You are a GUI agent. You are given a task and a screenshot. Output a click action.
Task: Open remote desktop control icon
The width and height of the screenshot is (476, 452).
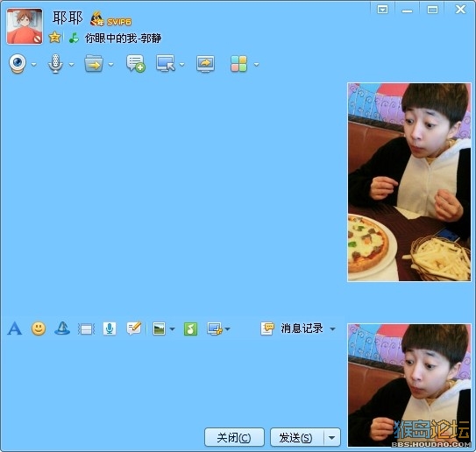click(x=166, y=64)
